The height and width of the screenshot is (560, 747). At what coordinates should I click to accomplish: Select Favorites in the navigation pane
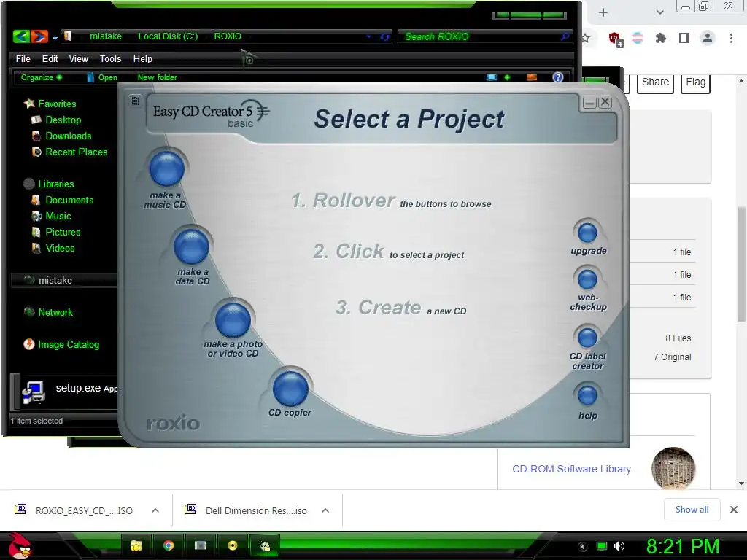click(57, 104)
